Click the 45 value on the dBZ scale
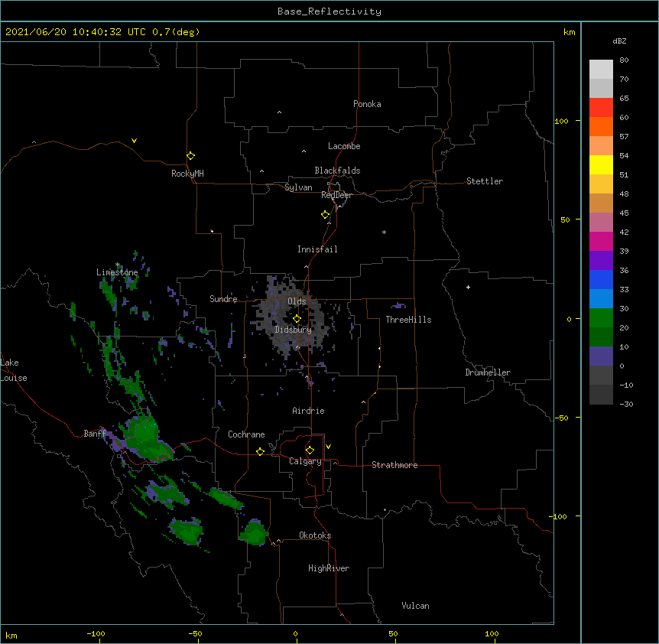This screenshot has width=659, height=644. pos(624,213)
